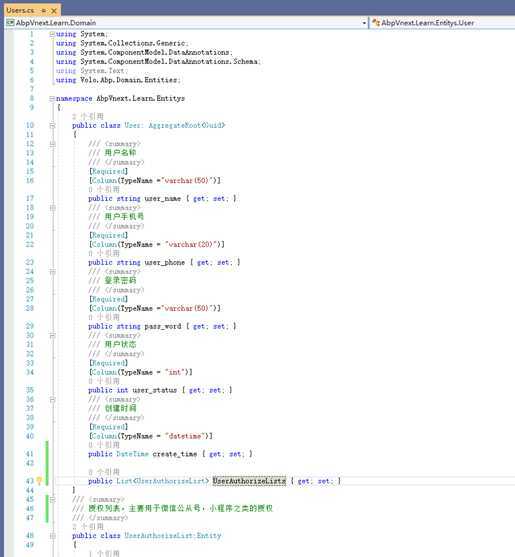Screen dimensions: 515x557
Task: Open references CodeLens above class User
Action: (x=88, y=116)
